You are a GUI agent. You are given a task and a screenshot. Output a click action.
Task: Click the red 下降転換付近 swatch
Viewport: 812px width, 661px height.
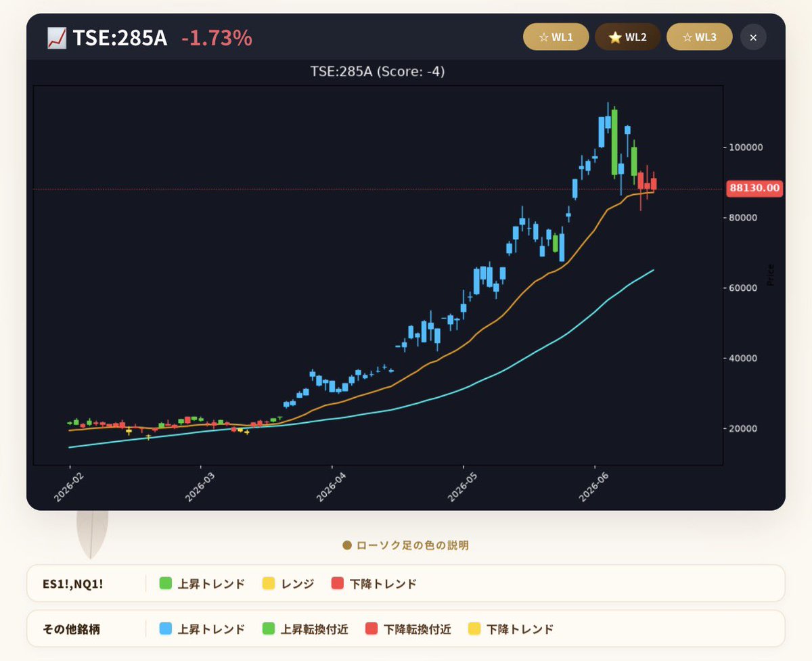(x=371, y=629)
